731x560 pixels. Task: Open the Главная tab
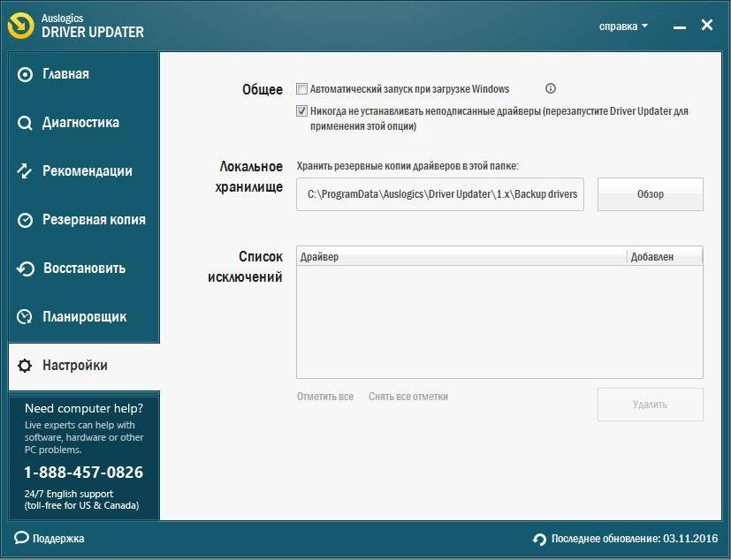(x=84, y=74)
